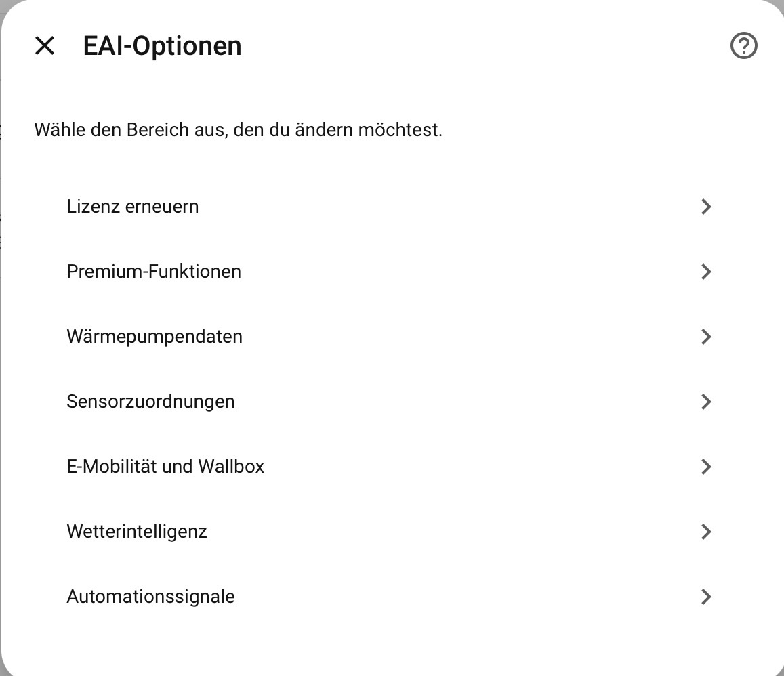Open help via the question mark icon
The image size is (784, 676).
point(743,46)
